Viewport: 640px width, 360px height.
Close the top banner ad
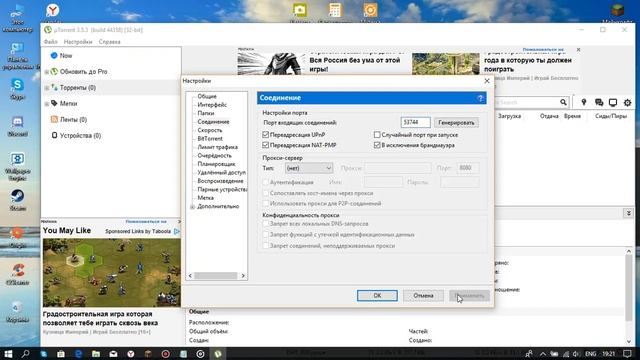click(x=578, y=49)
